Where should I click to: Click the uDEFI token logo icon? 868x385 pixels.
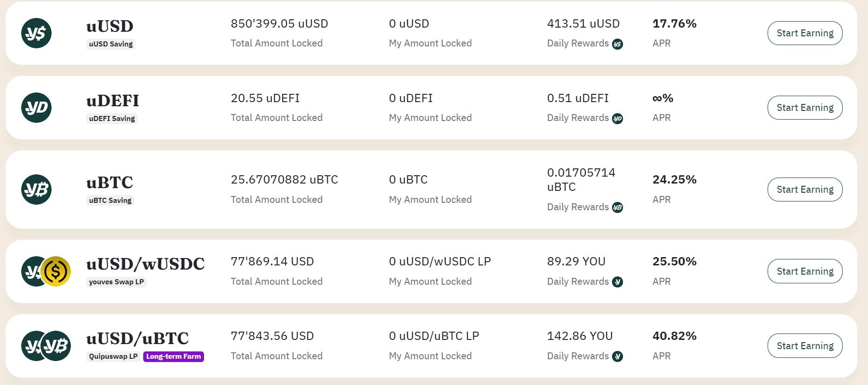pyautogui.click(x=36, y=108)
